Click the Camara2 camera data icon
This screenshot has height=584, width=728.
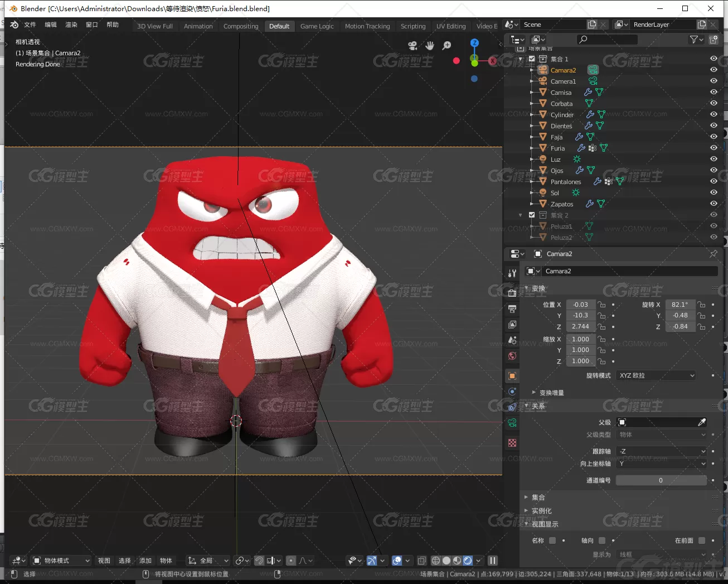tap(593, 70)
